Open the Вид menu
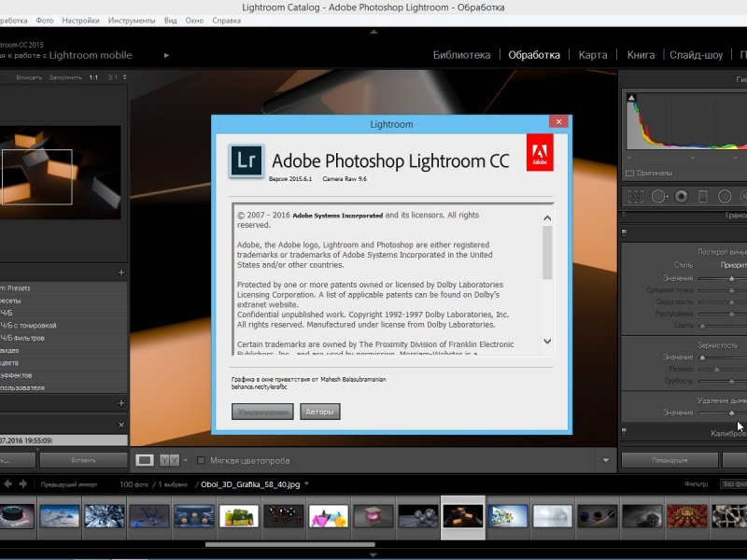 171,21
